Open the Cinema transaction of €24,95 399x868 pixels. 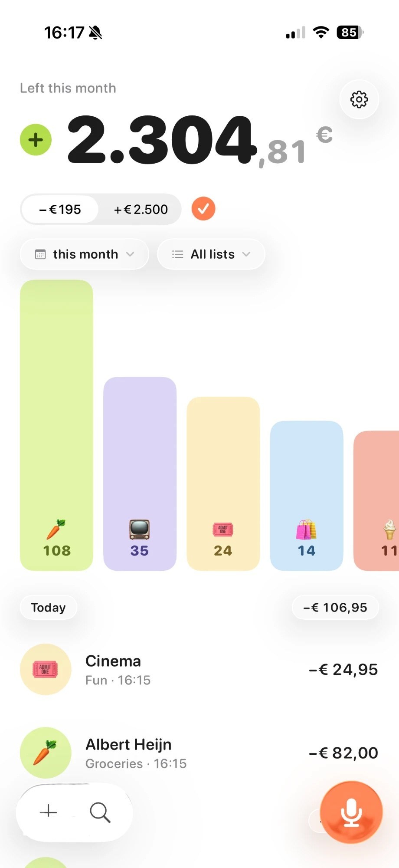199,669
